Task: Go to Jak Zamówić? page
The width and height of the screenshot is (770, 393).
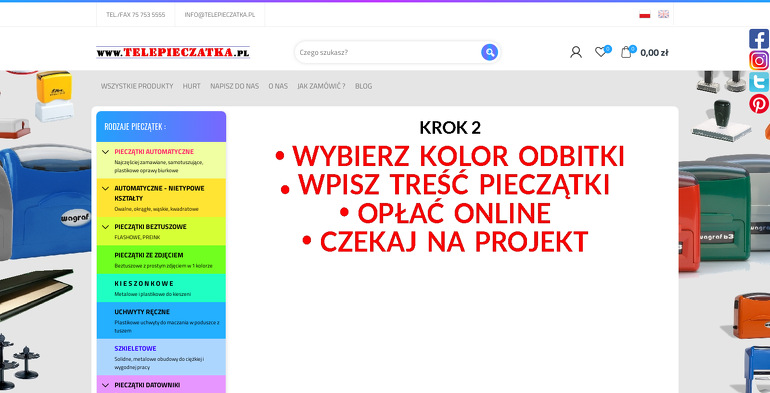Action: [x=321, y=86]
